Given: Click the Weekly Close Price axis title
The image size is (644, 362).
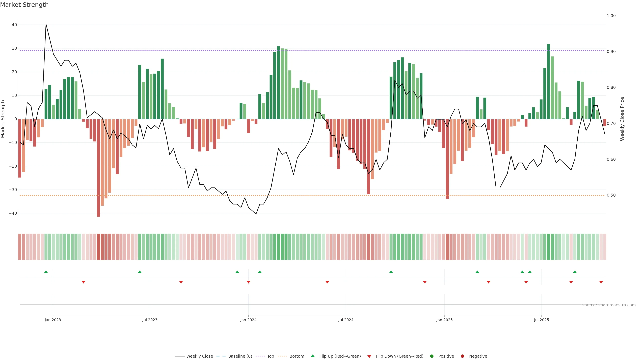Looking at the screenshot, I should [622, 119].
